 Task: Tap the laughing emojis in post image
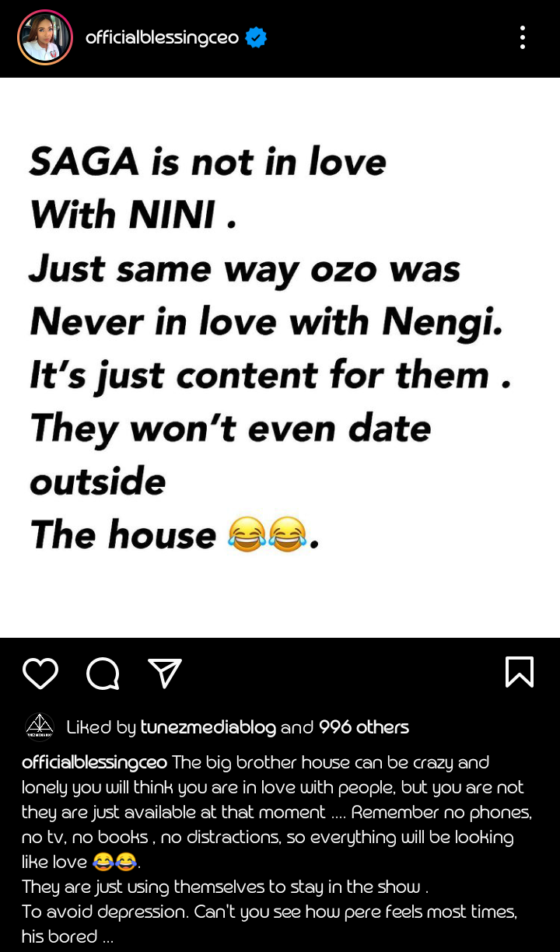267,534
